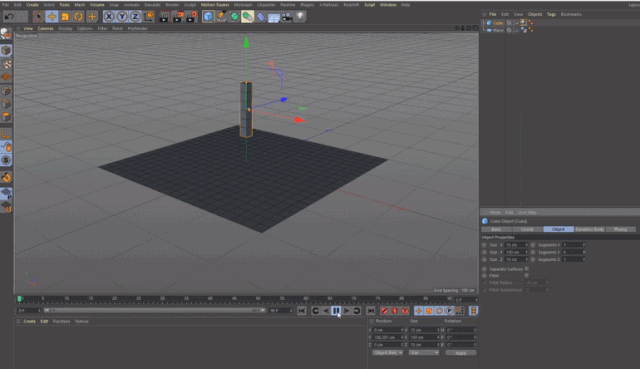This screenshot has width=640, height=369.
Task: Click Render View clapperboard icon
Action: (x=164, y=16)
